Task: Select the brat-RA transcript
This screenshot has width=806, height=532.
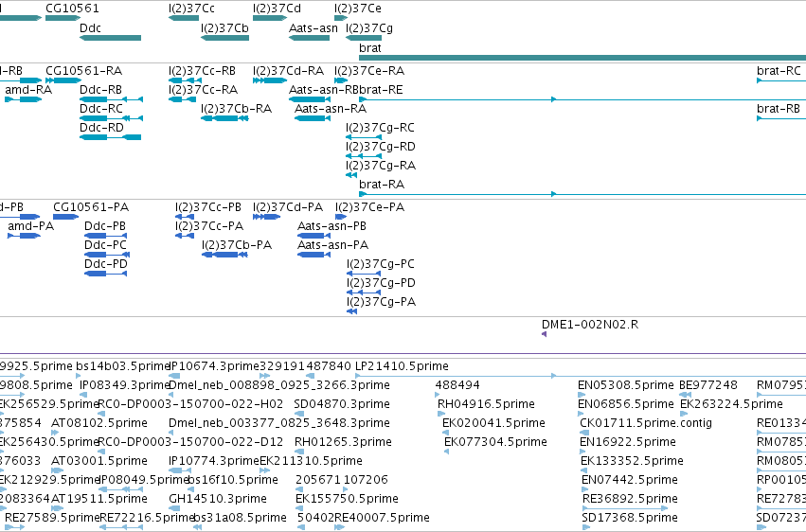Action: coord(582,194)
